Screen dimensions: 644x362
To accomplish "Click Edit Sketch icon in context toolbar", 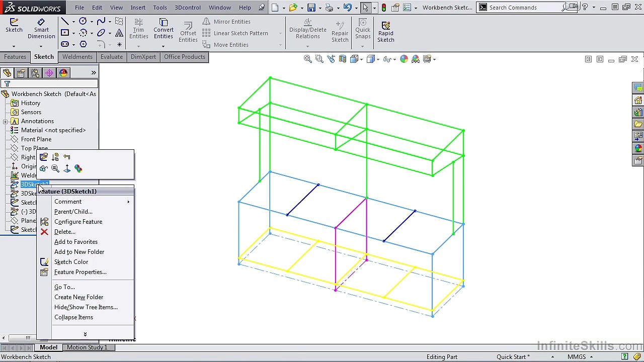I will [x=44, y=157].
